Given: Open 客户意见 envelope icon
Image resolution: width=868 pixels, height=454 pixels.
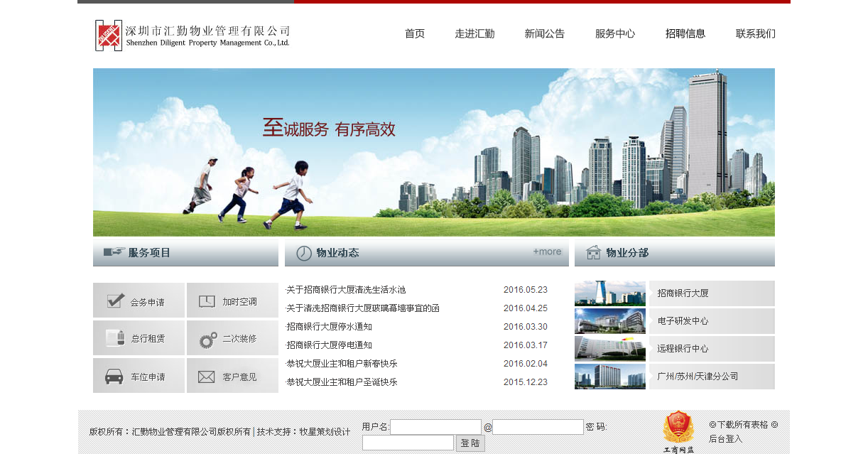Looking at the screenshot, I should coord(207,375).
